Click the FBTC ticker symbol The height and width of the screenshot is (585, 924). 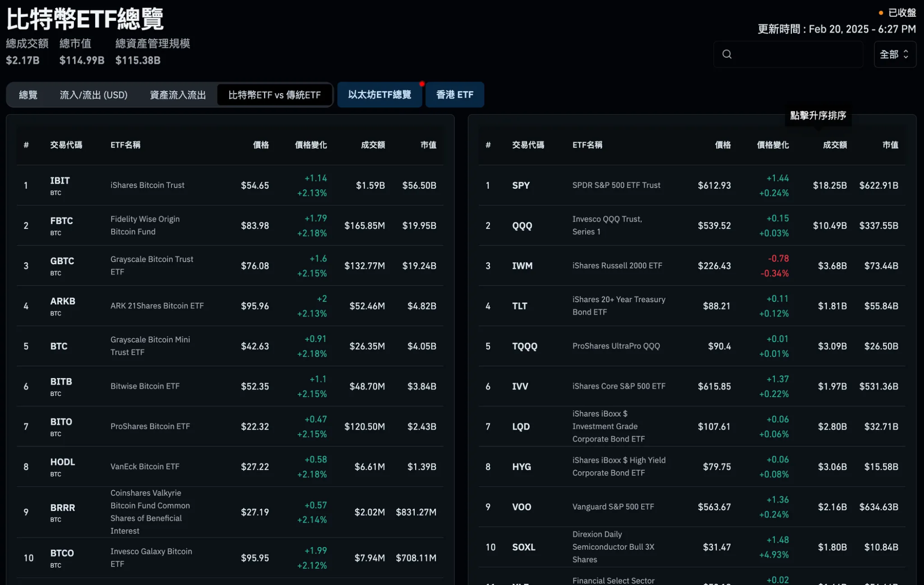pyautogui.click(x=61, y=221)
